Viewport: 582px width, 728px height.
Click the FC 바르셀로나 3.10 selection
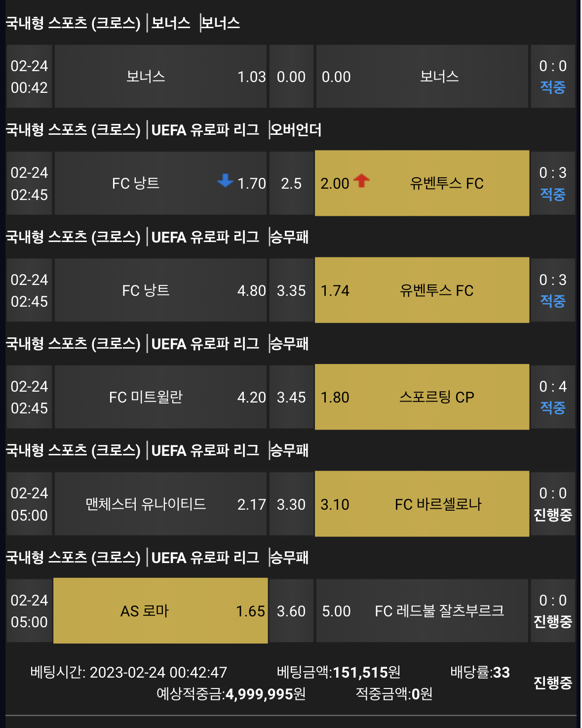pyautogui.click(x=422, y=504)
